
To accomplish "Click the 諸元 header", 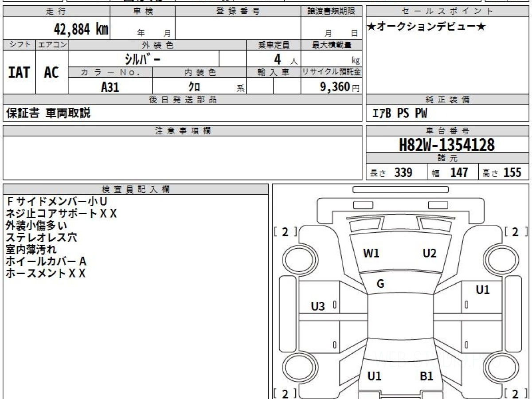I will (x=447, y=158).
